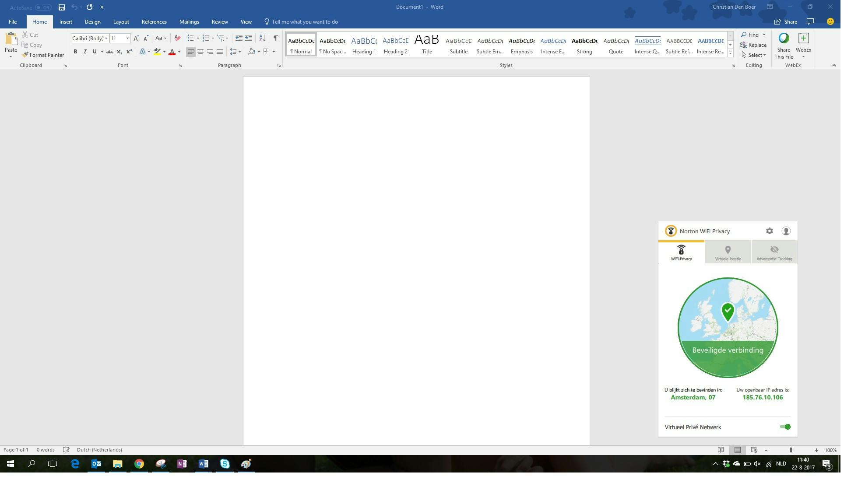Switch to the Virtuele locatie tab
The image size is (865, 504).
[x=728, y=253]
